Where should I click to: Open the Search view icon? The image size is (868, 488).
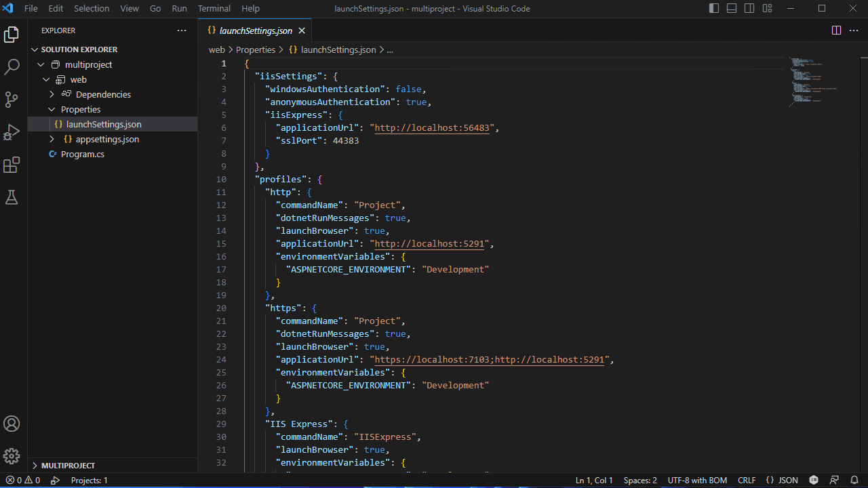[x=11, y=66]
